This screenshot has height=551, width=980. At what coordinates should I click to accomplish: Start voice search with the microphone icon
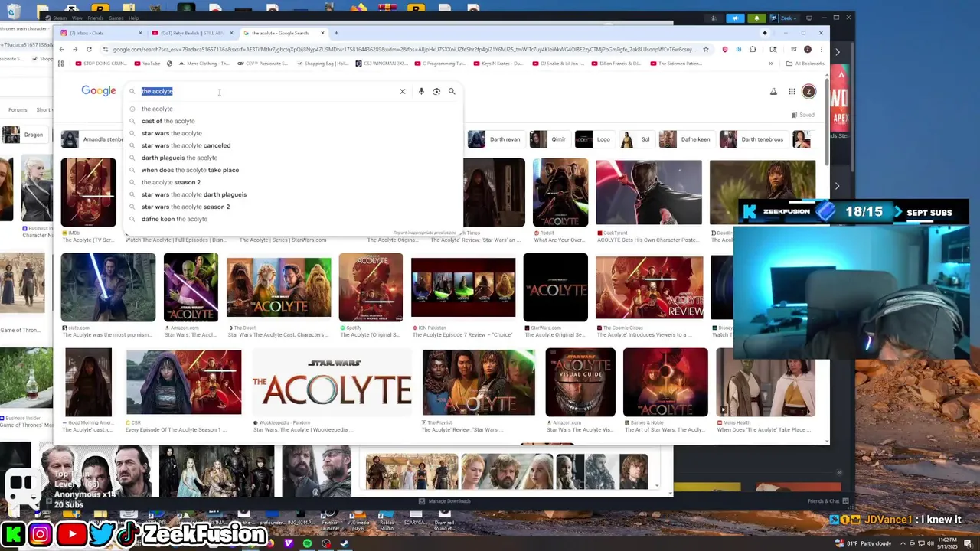(x=421, y=91)
